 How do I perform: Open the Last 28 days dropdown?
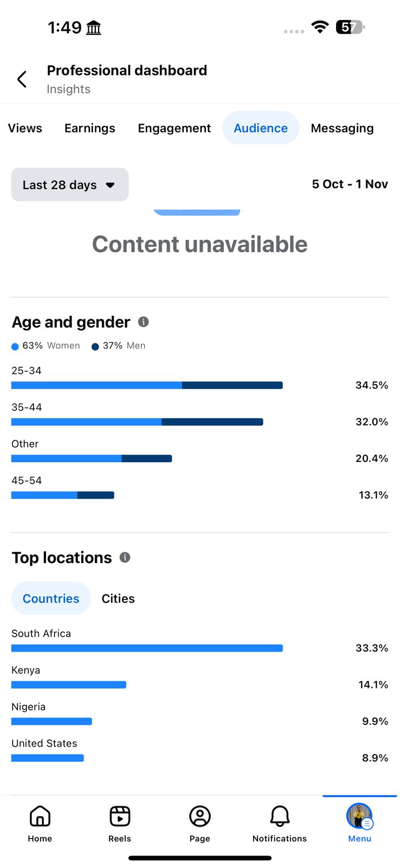pos(70,184)
